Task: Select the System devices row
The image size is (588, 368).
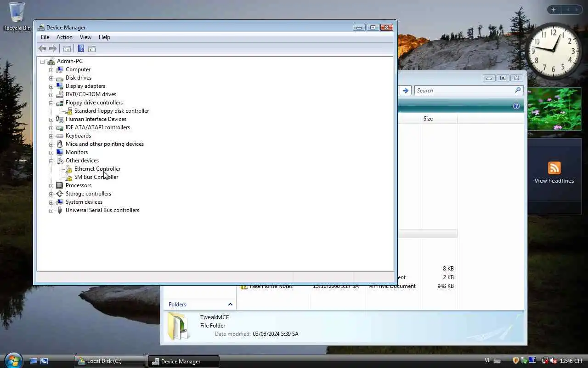Action: (x=84, y=202)
